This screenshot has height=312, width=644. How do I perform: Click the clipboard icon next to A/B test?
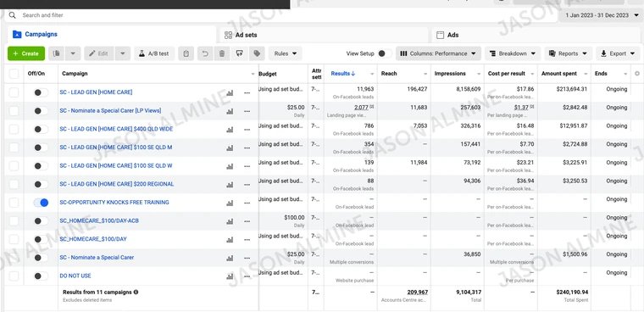pos(186,53)
